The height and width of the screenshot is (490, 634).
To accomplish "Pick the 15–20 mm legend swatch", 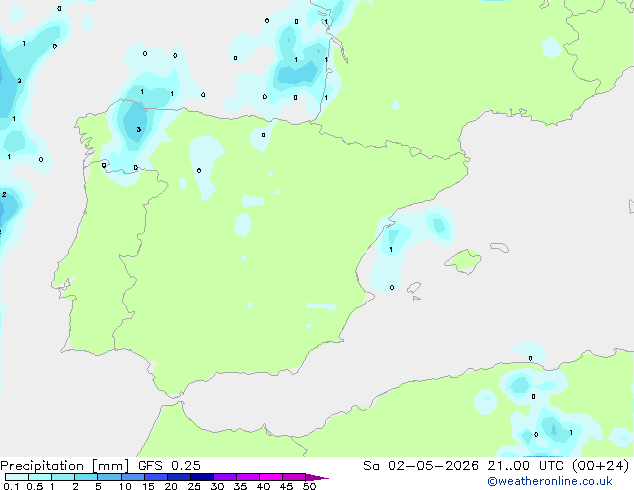I will [x=155, y=477].
